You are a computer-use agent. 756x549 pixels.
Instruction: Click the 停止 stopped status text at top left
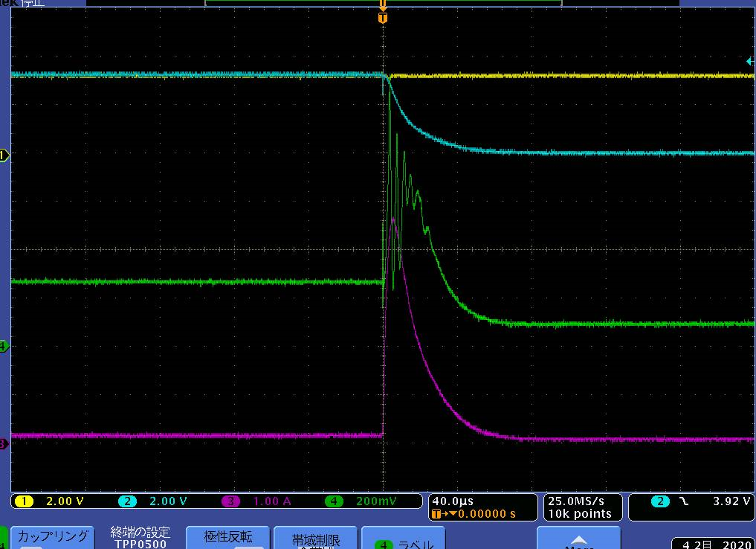pyautogui.click(x=33, y=2)
